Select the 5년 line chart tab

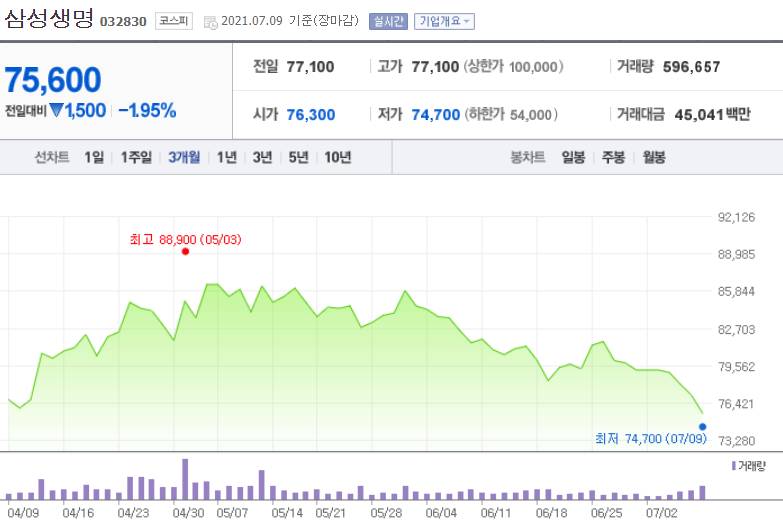[x=299, y=157]
